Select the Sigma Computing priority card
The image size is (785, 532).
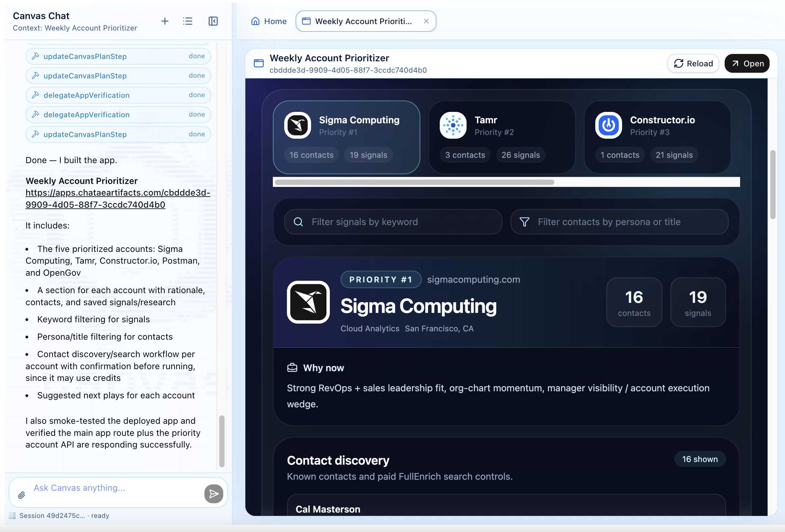[x=346, y=137]
